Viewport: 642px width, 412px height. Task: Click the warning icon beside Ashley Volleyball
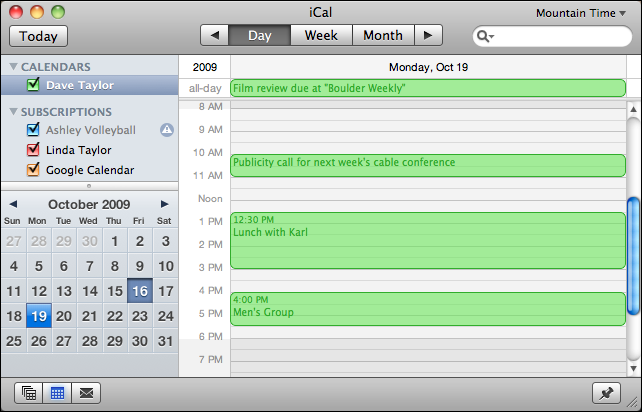pos(167,130)
